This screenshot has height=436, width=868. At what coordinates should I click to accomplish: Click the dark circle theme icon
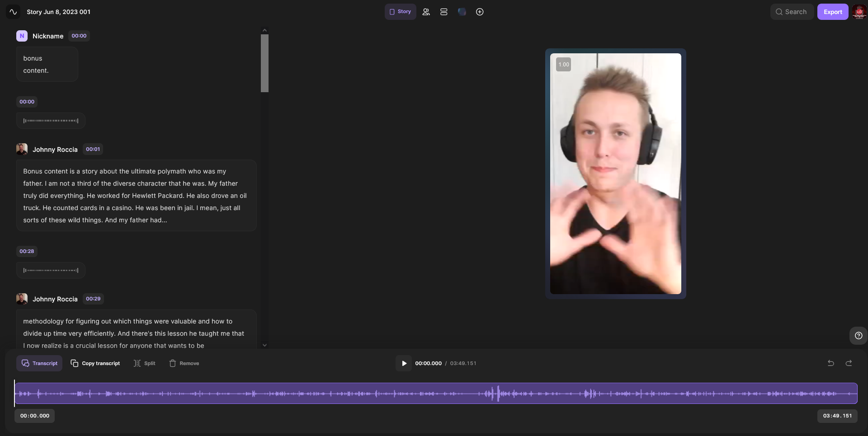point(462,12)
